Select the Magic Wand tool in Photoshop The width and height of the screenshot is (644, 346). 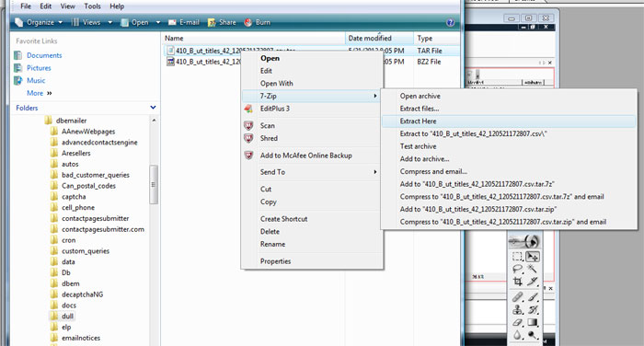(x=533, y=269)
